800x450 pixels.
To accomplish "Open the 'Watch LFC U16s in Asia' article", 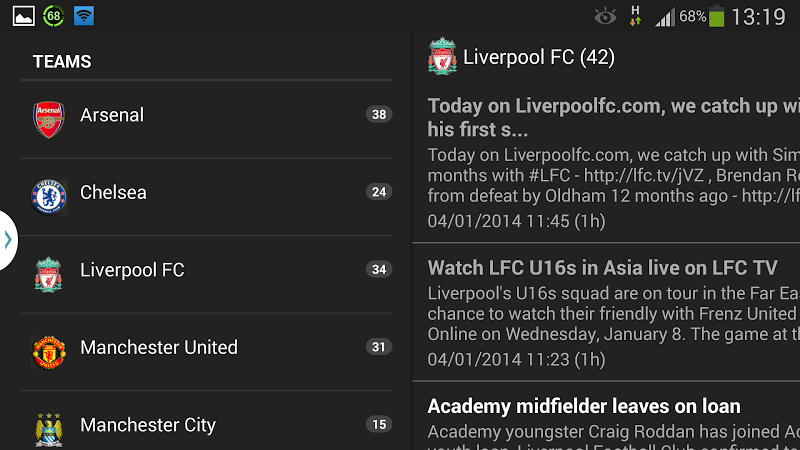I will 602,268.
